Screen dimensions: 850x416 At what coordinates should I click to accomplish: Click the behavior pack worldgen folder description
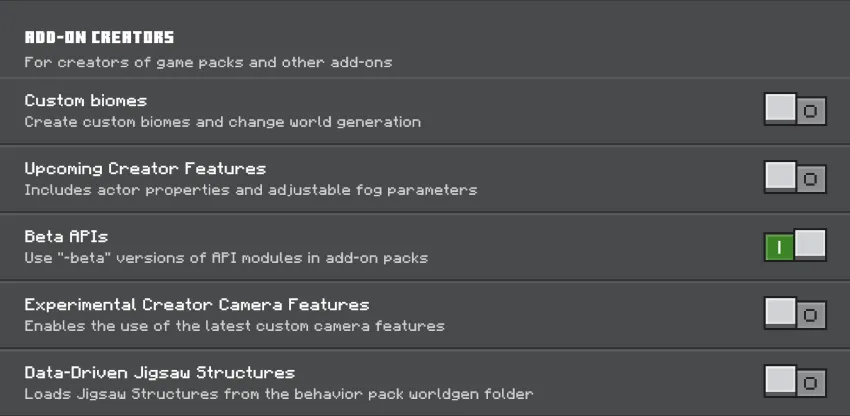coord(279,394)
